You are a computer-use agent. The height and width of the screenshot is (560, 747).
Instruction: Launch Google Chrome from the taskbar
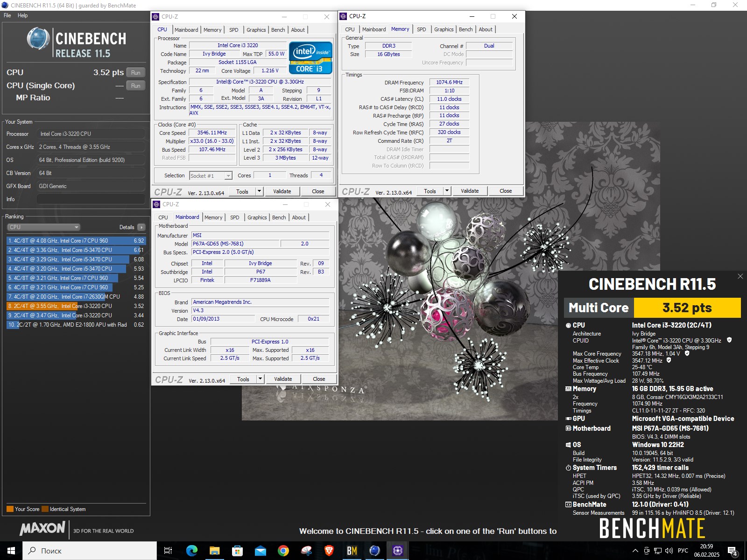[283, 551]
